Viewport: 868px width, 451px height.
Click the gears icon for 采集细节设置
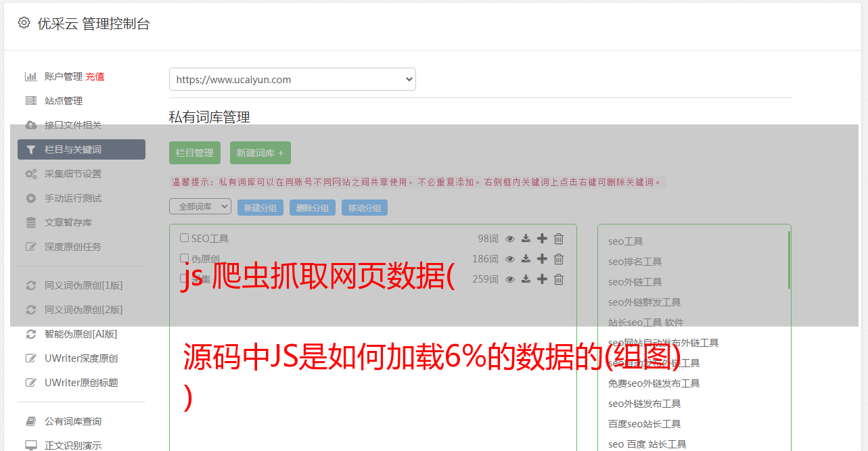coord(31,174)
